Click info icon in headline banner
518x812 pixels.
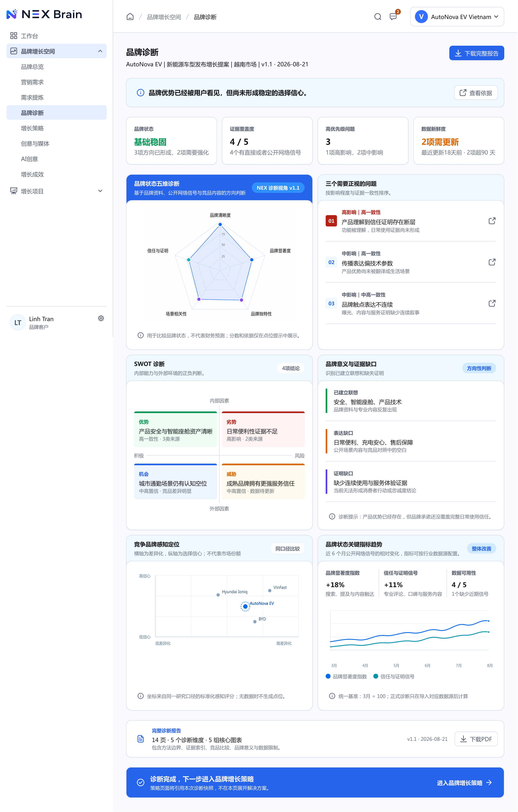[141, 93]
